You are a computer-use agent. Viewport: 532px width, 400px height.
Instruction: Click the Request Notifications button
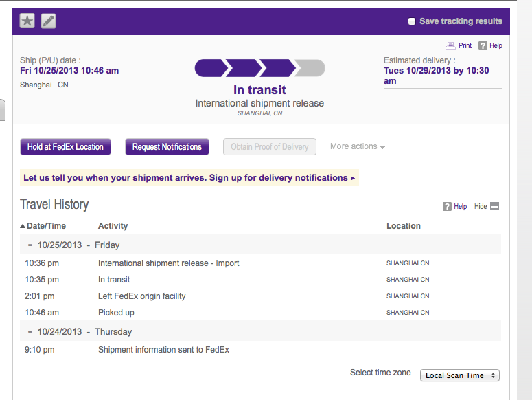pyautogui.click(x=167, y=146)
